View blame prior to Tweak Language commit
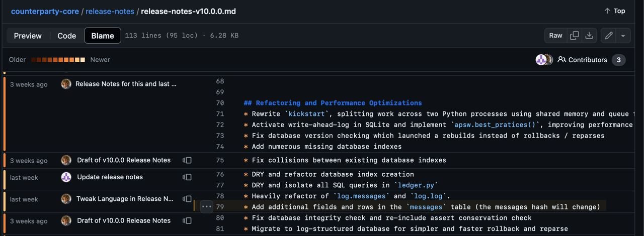644x236 pixels. click(x=187, y=199)
